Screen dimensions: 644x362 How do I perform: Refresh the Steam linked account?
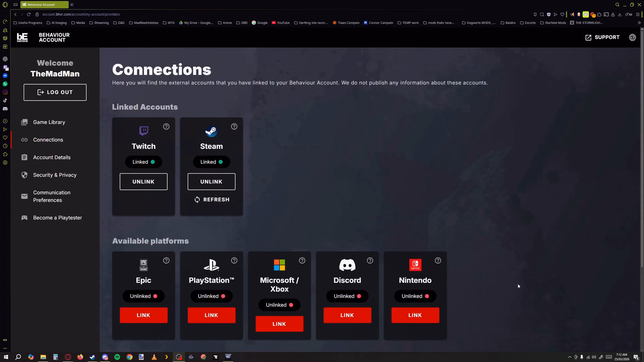[212, 200]
